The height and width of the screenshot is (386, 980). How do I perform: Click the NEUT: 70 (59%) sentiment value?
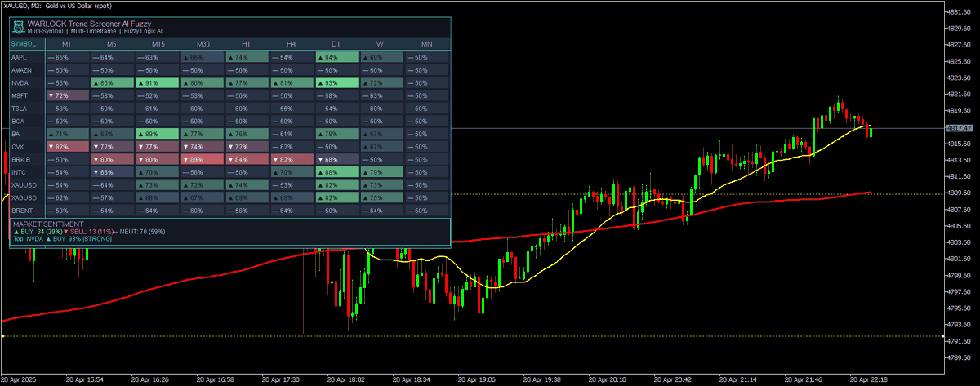coord(140,232)
